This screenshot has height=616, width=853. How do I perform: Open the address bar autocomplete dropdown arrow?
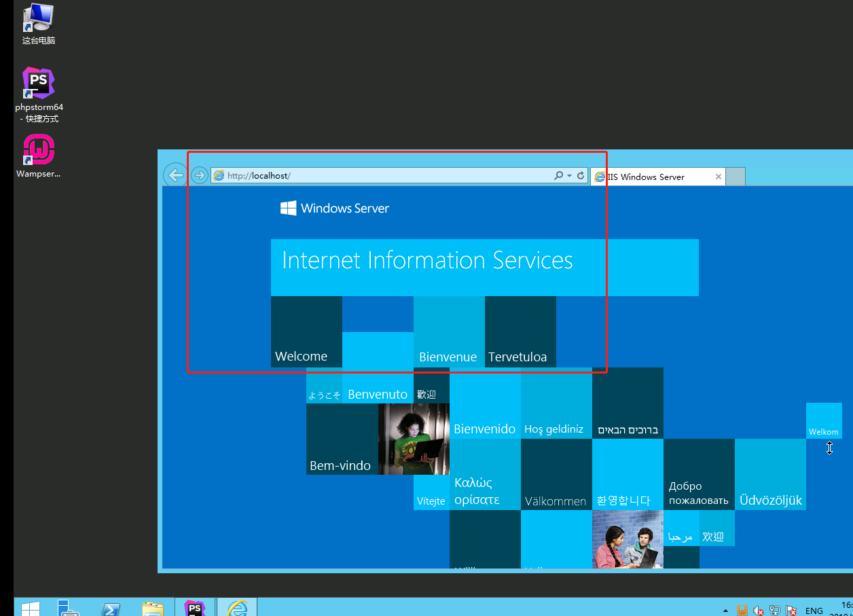[569, 175]
